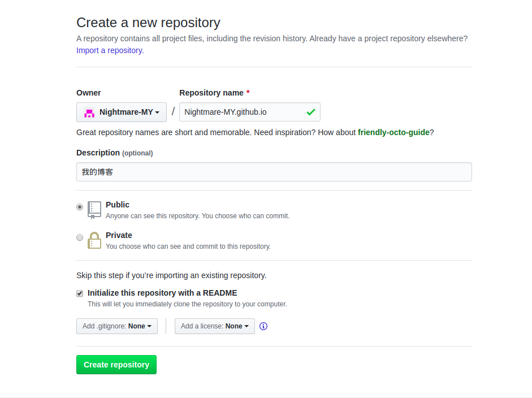Click the green checkmark in repository name
Viewport: 532px width, 398px height.
[310, 112]
